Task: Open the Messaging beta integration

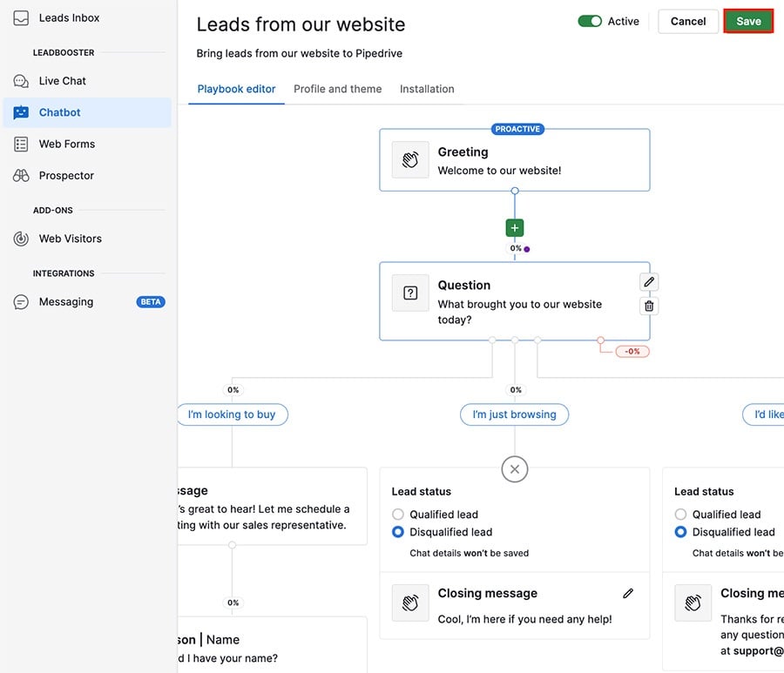Action: (x=65, y=301)
